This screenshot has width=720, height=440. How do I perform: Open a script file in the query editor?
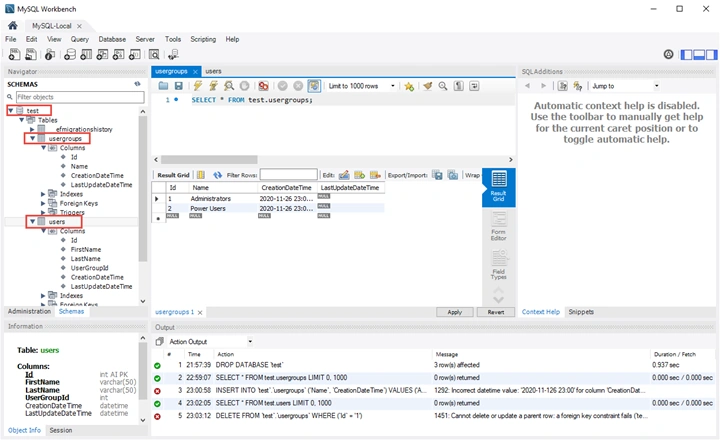[163, 86]
